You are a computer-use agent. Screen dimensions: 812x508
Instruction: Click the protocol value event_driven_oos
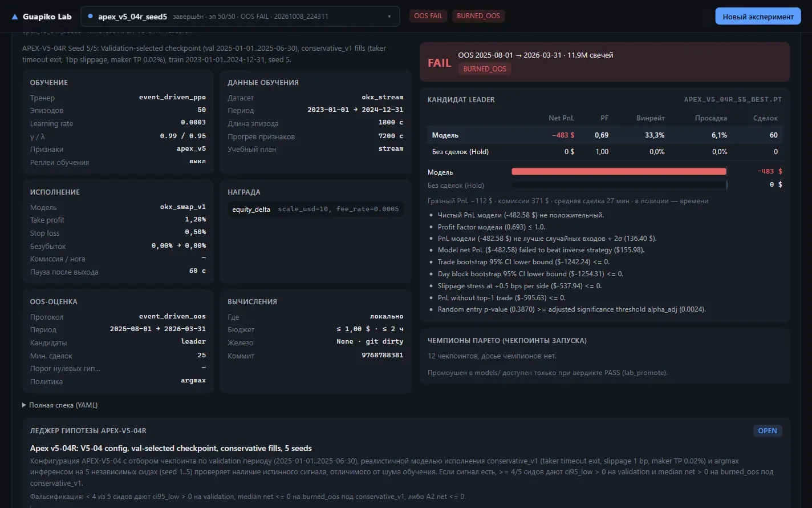pyautogui.click(x=172, y=316)
